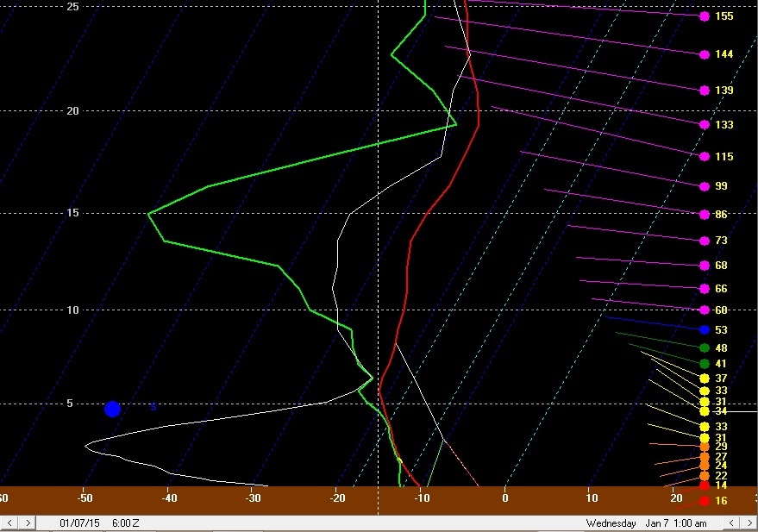This screenshot has width=758, height=532.
Task: Click the 01/07/15 date text in status bar
Action: [75, 523]
